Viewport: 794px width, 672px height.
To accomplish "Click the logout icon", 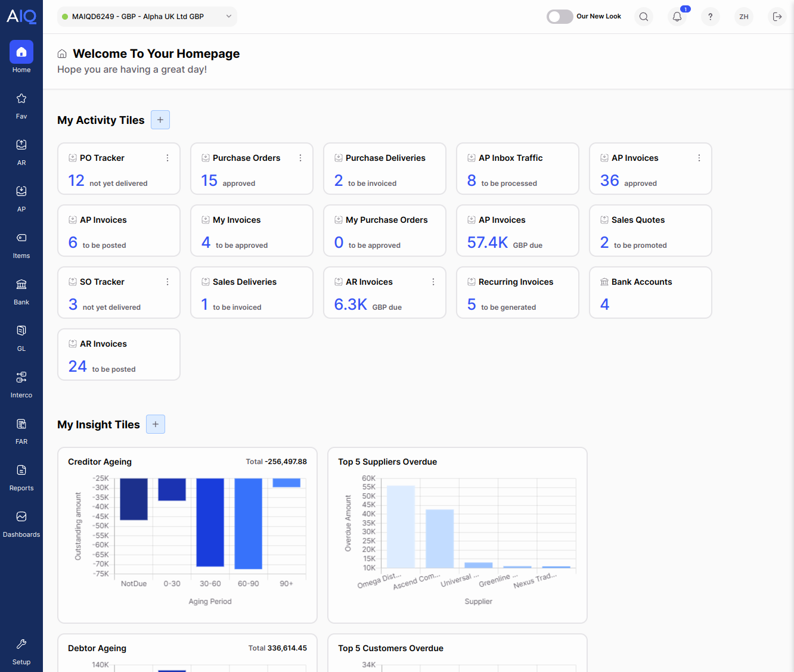I will tap(777, 17).
